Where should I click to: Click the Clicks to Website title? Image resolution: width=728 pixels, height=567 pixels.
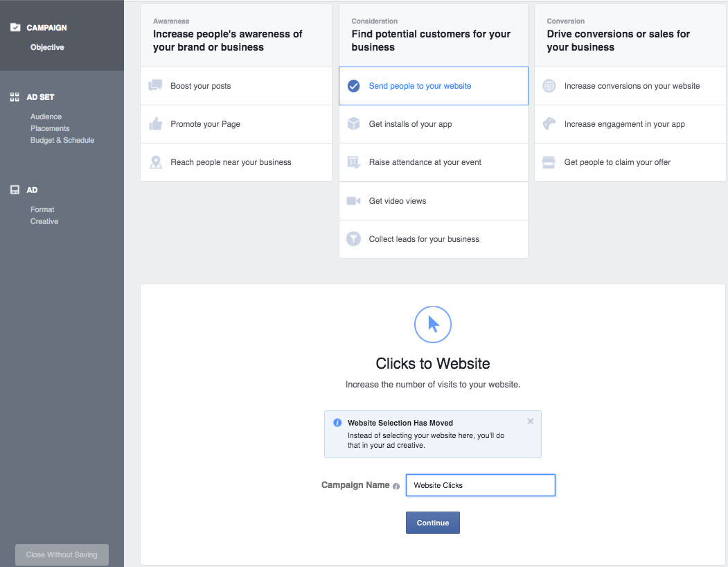point(433,363)
